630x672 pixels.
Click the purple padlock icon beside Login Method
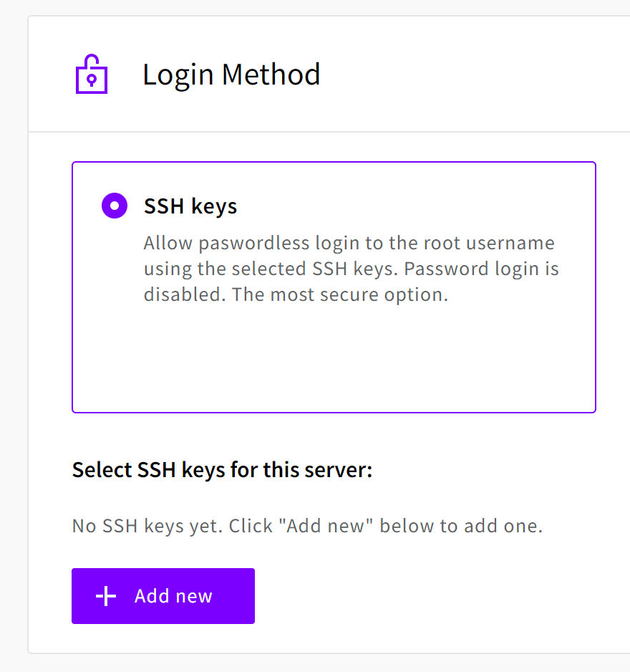tap(91, 74)
